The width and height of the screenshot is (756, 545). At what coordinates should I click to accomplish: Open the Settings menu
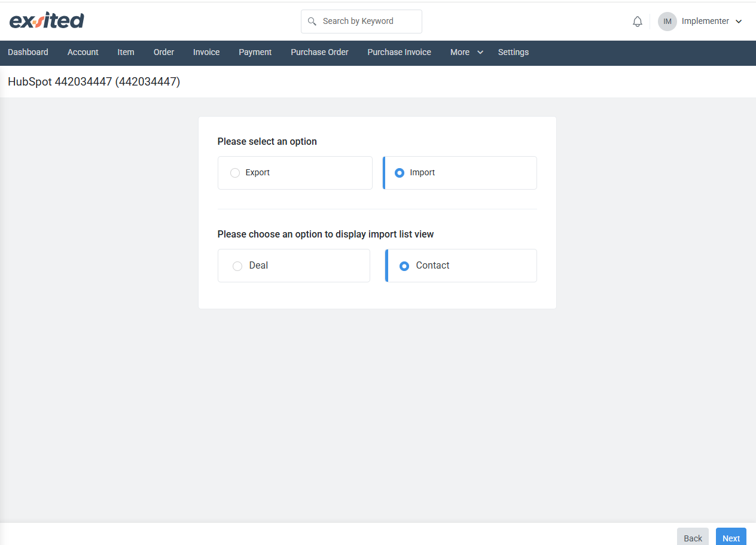513,52
